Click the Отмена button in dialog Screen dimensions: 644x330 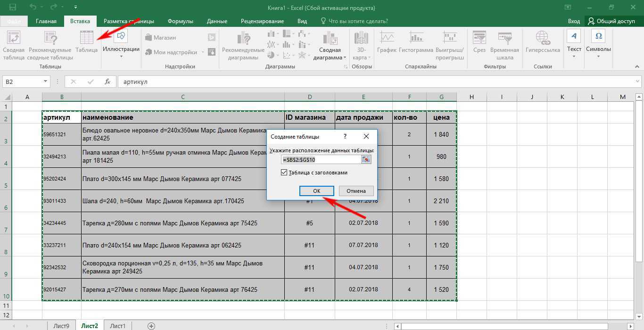click(356, 191)
